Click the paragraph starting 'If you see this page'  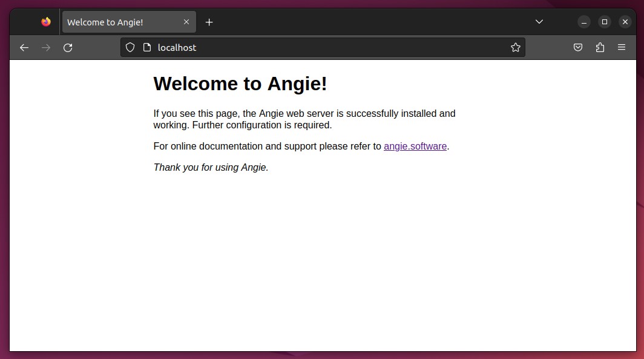[304, 119]
